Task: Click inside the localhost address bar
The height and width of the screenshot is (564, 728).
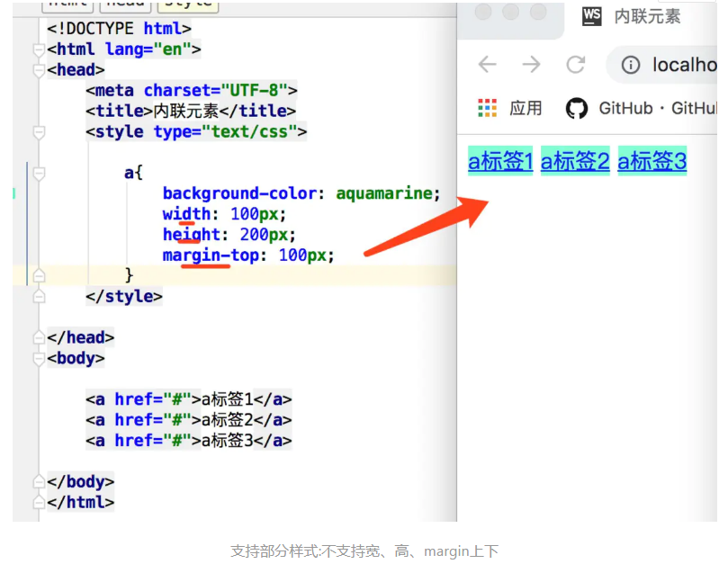Action: [x=686, y=64]
